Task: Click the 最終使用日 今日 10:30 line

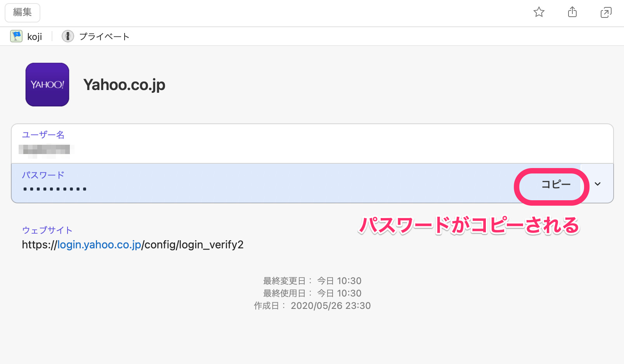Action: click(x=312, y=293)
